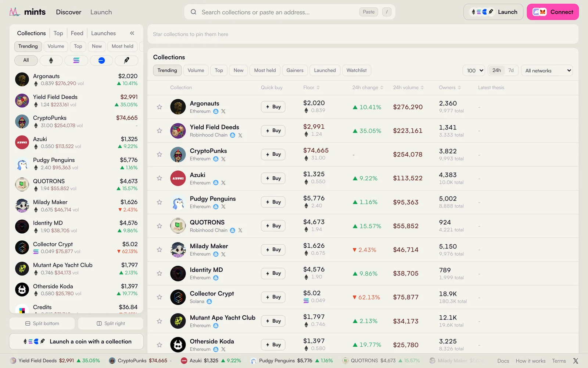Switch sidebar to the Feed tab
Image resolution: width=588 pixels, height=368 pixels.
tap(77, 33)
